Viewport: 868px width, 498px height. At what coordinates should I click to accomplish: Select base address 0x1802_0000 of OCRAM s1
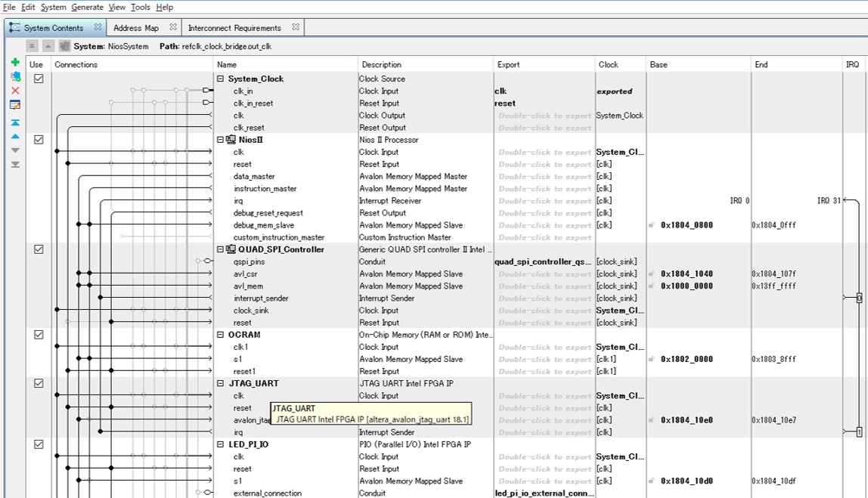[x=687, y=359]
